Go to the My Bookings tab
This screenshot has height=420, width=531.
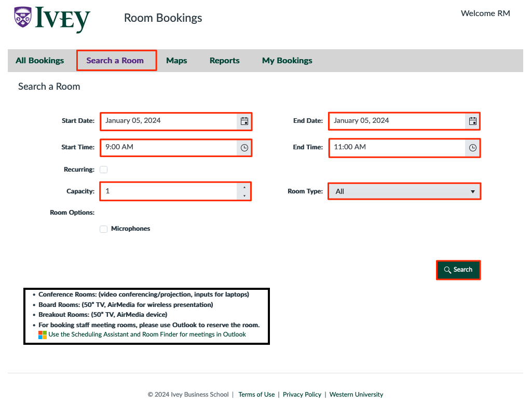[x=287, y=60]
